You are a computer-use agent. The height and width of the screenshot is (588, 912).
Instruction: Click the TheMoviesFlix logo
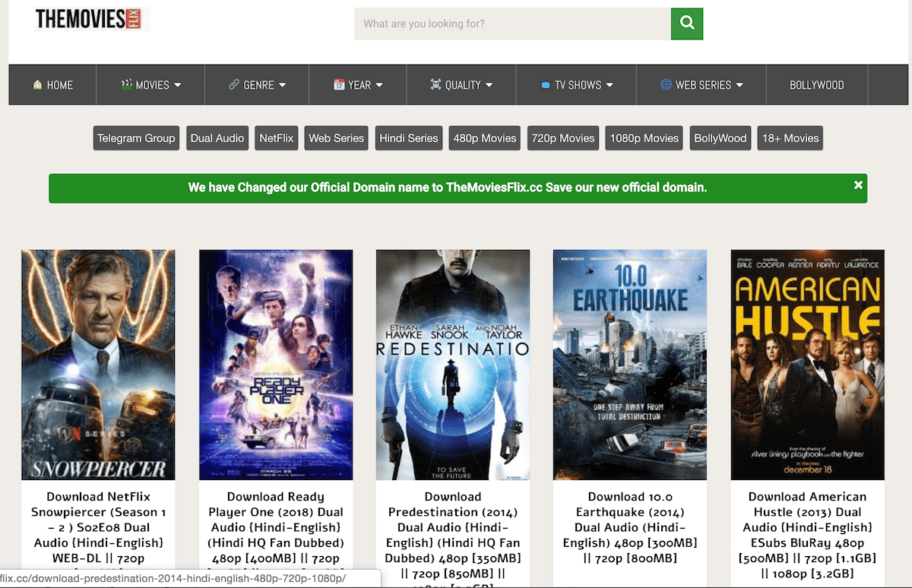(91, 19)
